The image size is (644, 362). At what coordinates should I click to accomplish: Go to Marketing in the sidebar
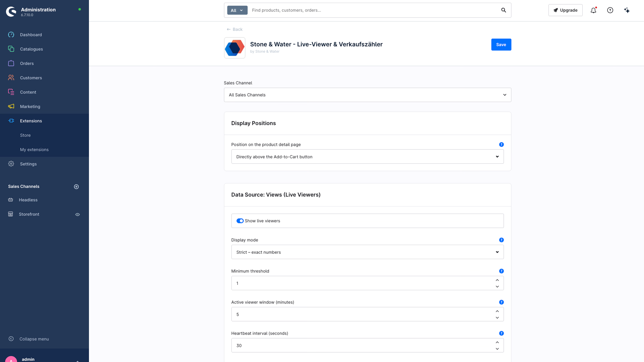[x=30, y=107]
